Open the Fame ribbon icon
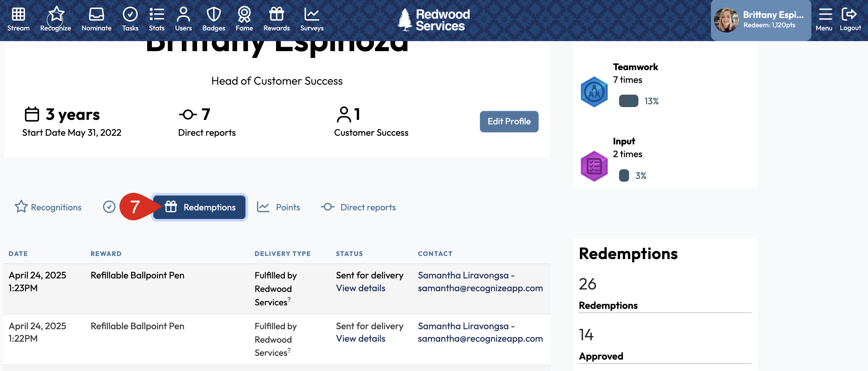The height and width of the screenshot is (371, 868). (x=244, y=15)
